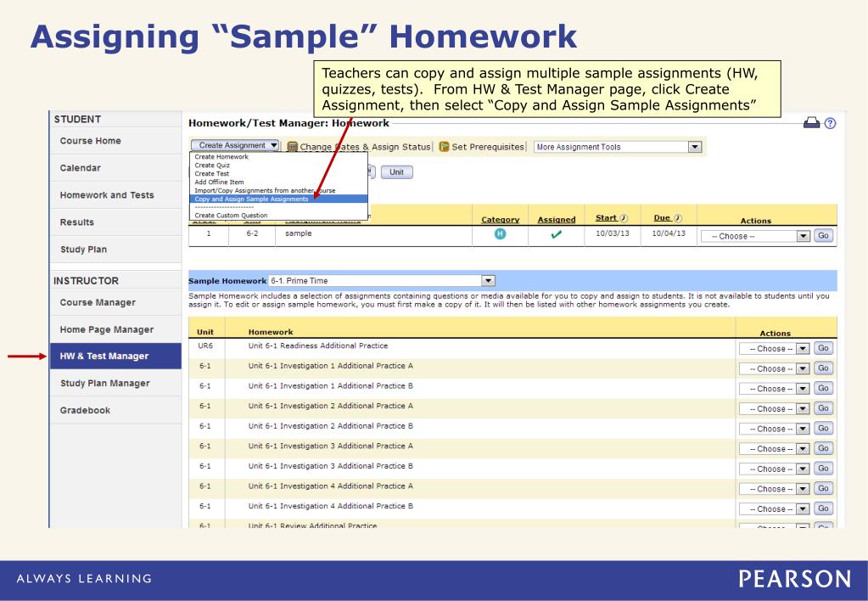The height and width of the screenshot is (601, 868).
Task: Click the Change Dates calendar icon
Action: coord(292,147)
